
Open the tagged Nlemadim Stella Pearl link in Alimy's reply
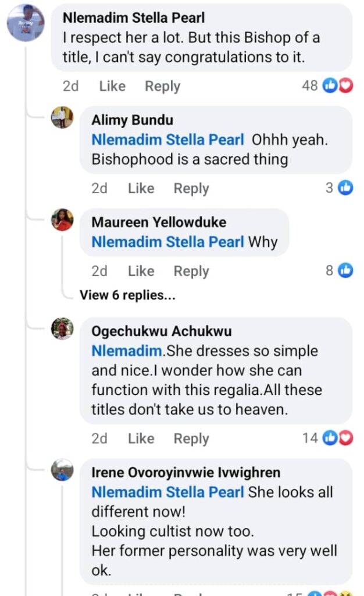coord(167,140)
